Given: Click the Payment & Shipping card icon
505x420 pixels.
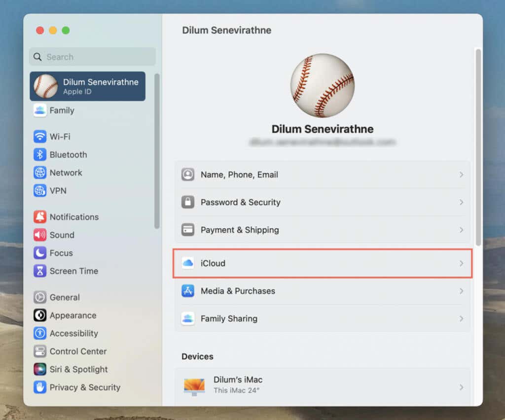Looking at the screenshot, I should tap(188, 230).
